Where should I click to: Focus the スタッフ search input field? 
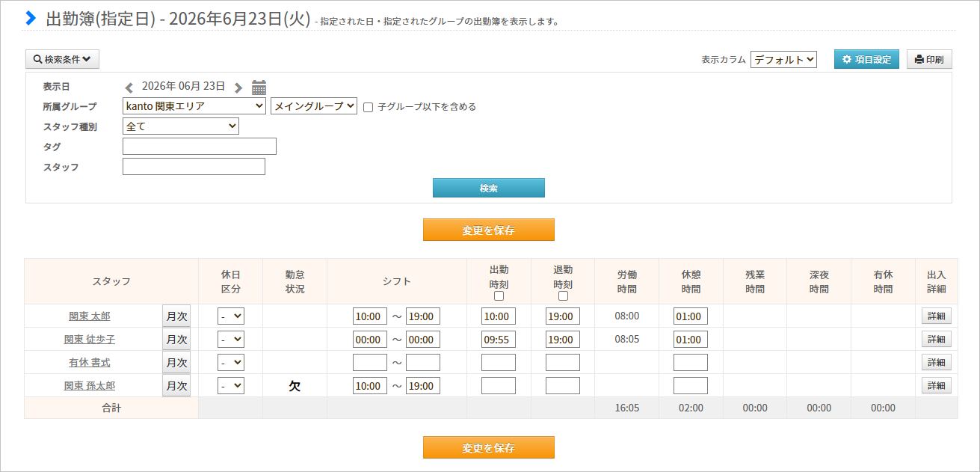tap(194, 167)
